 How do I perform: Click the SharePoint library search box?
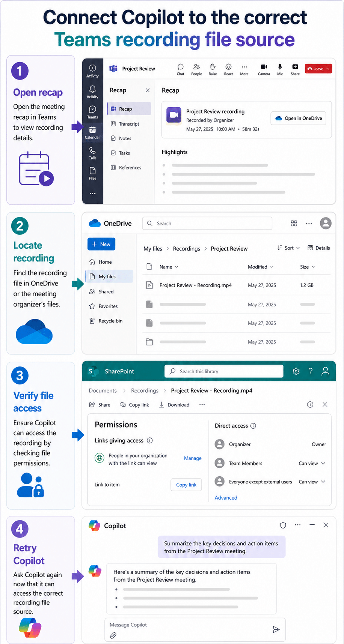coord(224,371)
